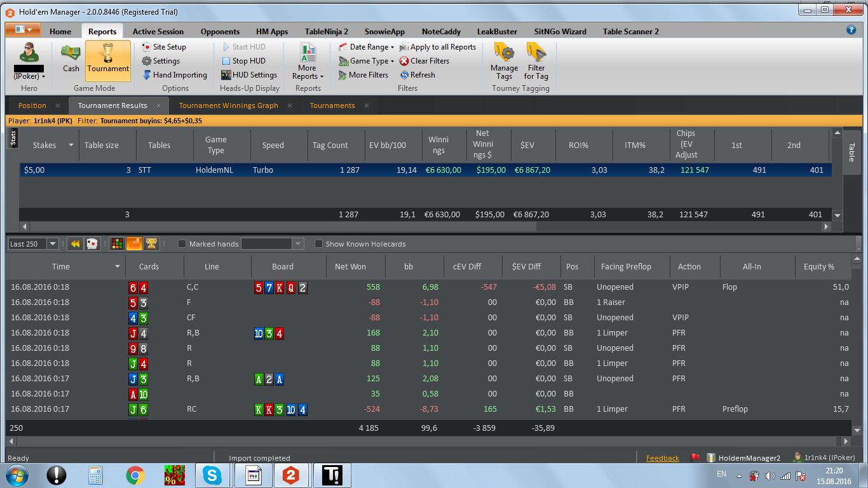Click the rewind double-arrow icon
This screenshot has width=868, height=488.
75,244
